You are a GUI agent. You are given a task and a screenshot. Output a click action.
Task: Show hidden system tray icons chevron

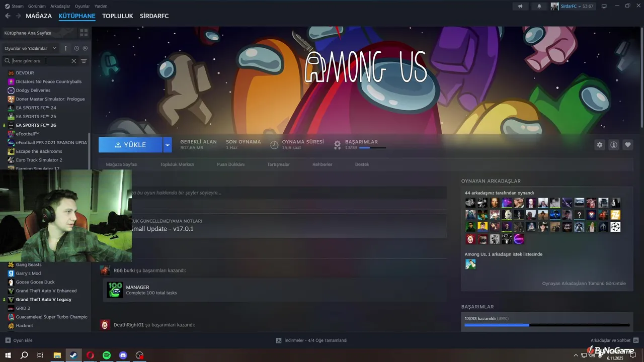click(576, 355)
